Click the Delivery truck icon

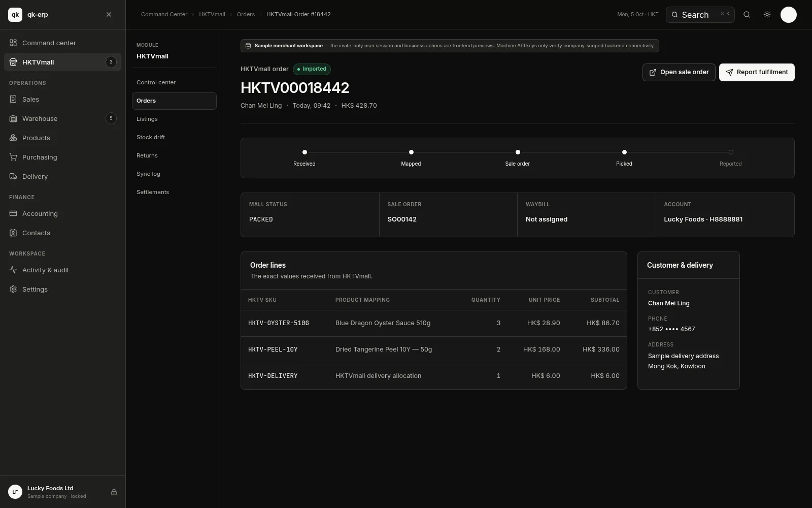click(x=13, y=176)
